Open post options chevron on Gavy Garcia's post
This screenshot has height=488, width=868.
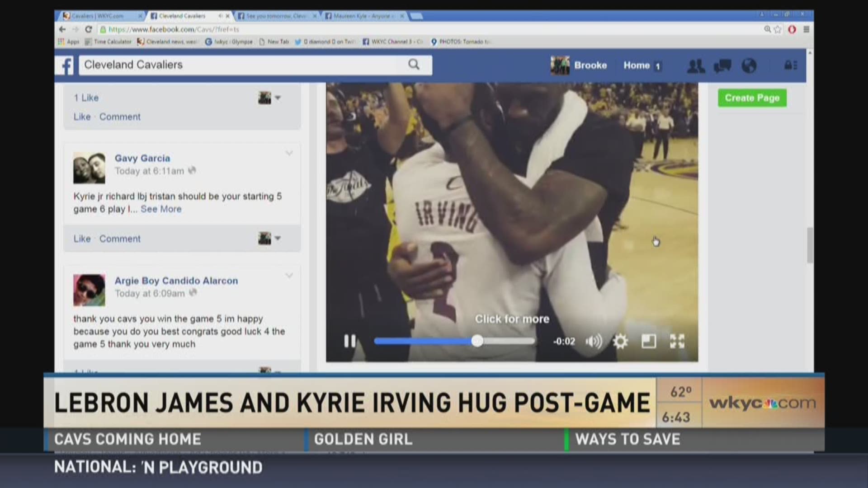tap(289, 153)
